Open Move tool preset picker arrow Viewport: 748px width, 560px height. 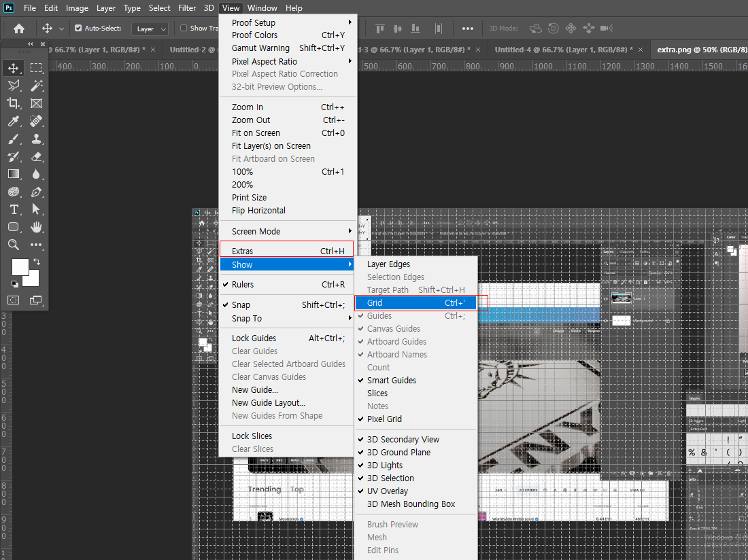pyautogui.click(x=61, y=29)
